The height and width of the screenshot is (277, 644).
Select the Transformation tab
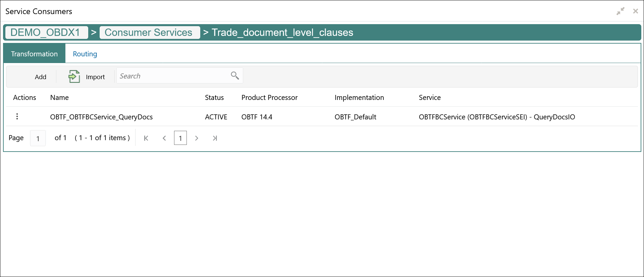(x=34, y=54)
